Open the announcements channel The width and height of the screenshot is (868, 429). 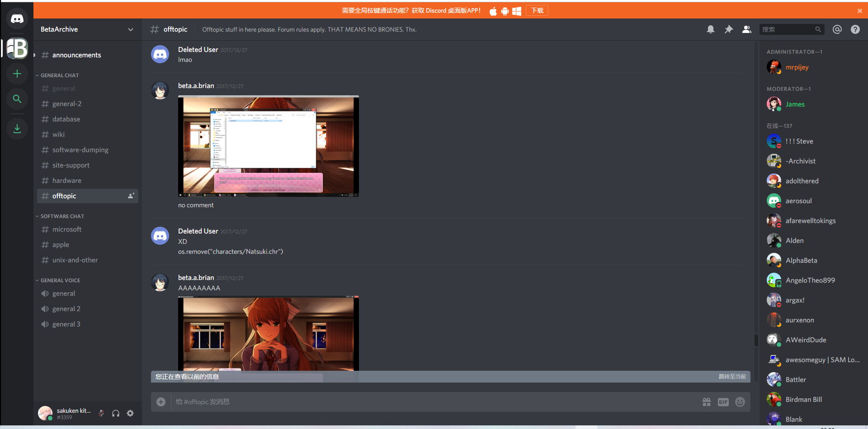[x=88, y=55]
